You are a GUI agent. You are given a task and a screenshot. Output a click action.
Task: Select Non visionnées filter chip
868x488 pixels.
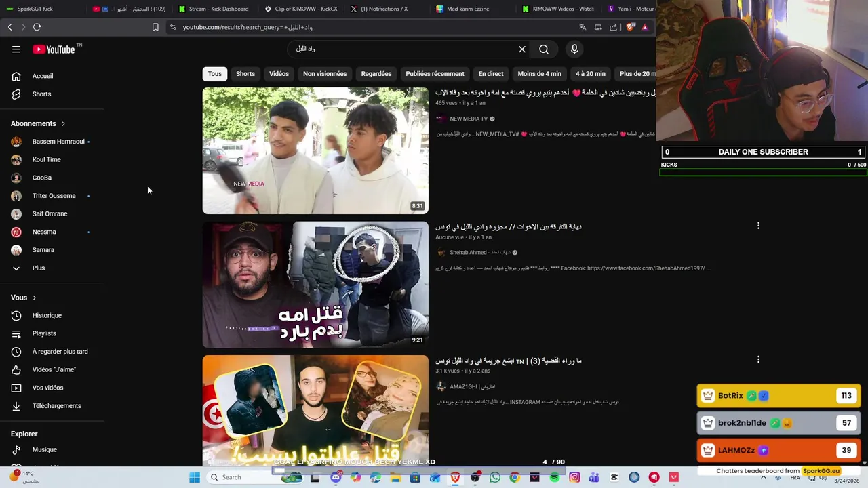click(325, 74)
